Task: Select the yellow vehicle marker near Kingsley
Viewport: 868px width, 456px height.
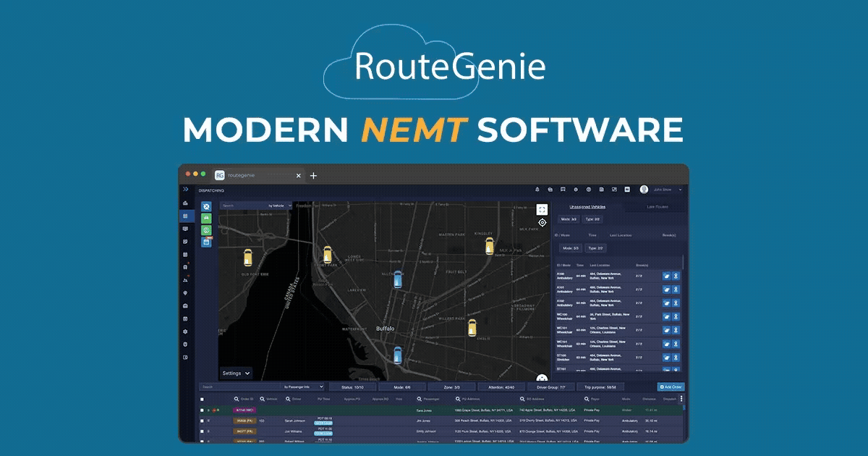Action: point(489,245)
